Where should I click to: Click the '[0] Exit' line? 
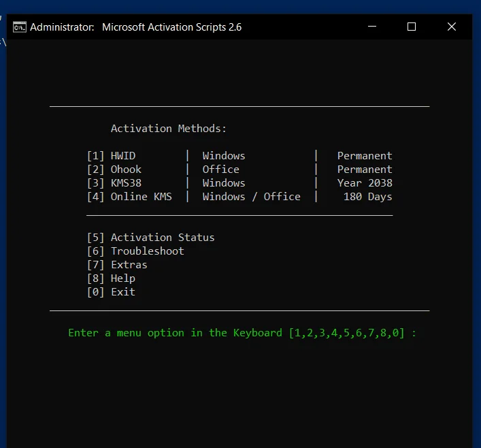[x=111, y=291]
